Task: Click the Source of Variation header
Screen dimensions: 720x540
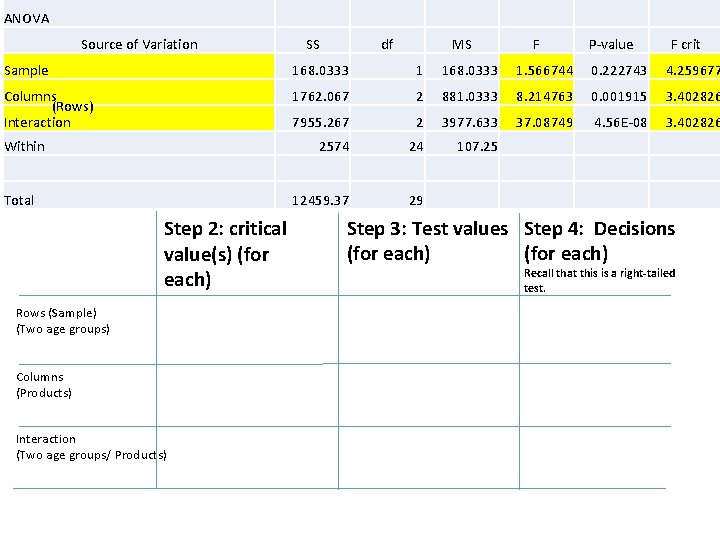Action: click(139, 45)
